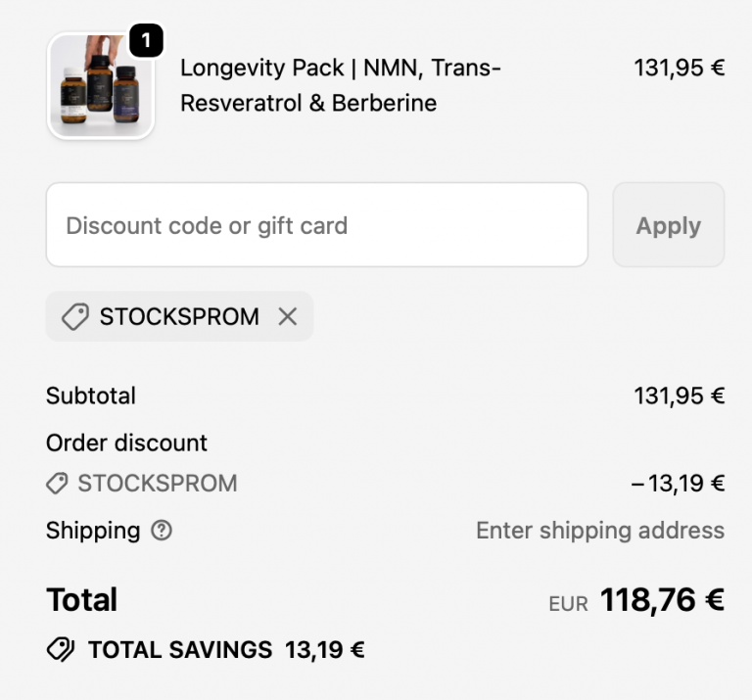Click the STOCKSPROM label in the discount chip
Image resolution: width=752 pixels, height=700 pixels.
(179, 317)
